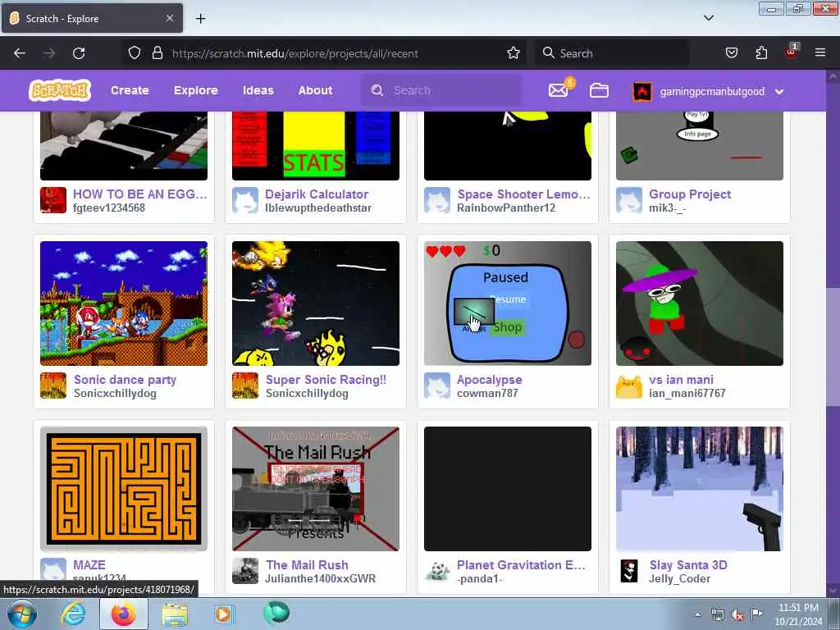Open author Jelly_Coder profile link
Screen dimensions: 840x630
(x=679, y=578)
